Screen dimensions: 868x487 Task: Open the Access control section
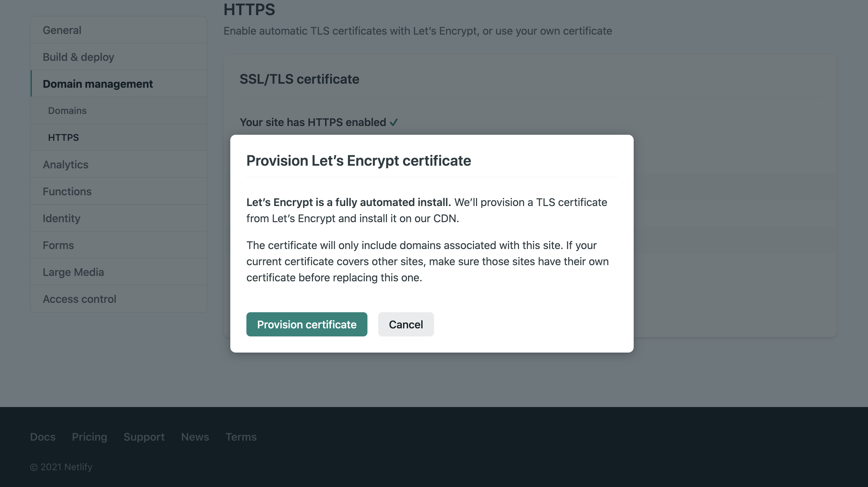(80, 299)
